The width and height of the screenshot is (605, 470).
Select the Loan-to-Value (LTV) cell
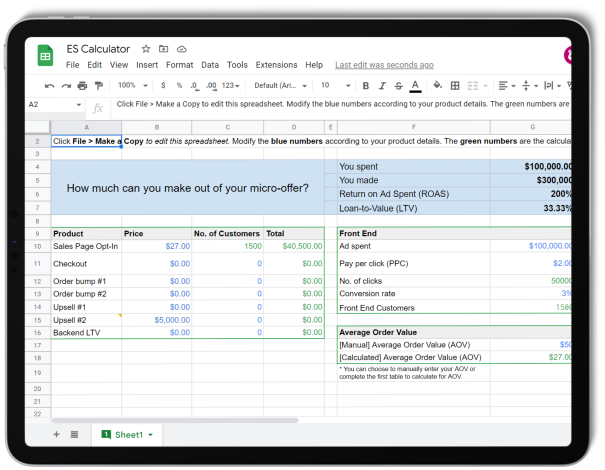pos(414,208)
